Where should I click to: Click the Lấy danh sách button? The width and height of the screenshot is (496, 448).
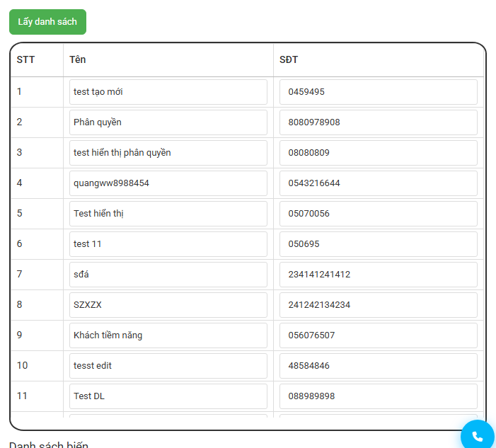[x=47, y=22]
